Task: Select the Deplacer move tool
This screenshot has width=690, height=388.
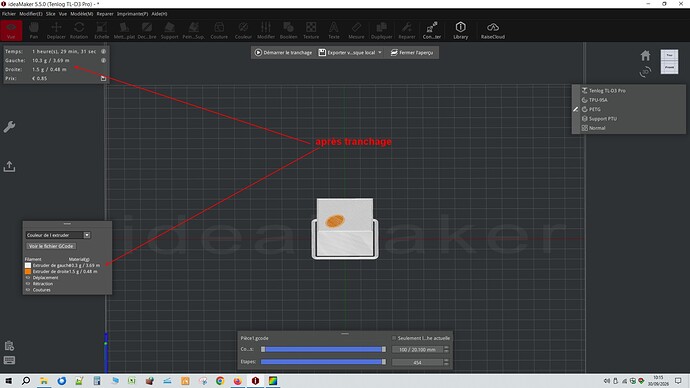Action: [56, 30]
